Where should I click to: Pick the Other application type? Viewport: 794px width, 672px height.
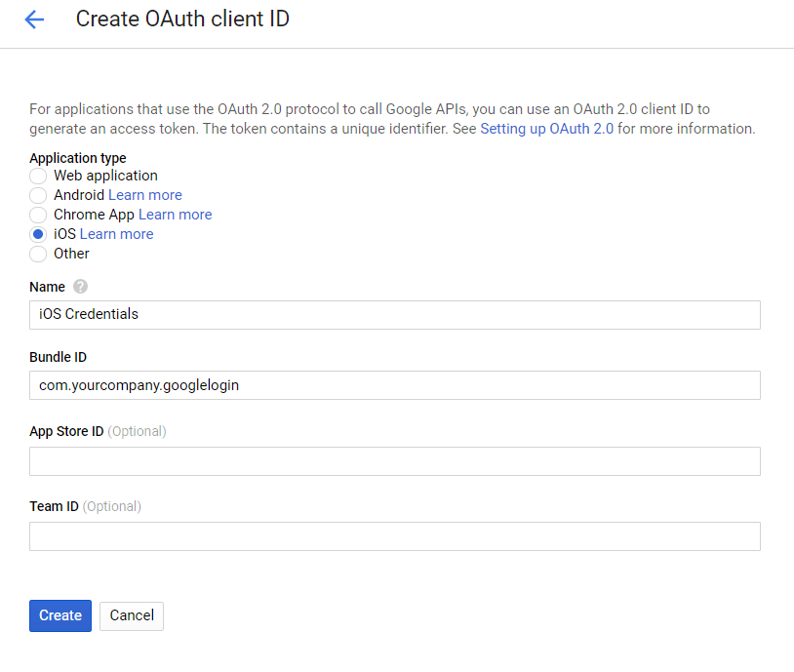coord(38,255)
